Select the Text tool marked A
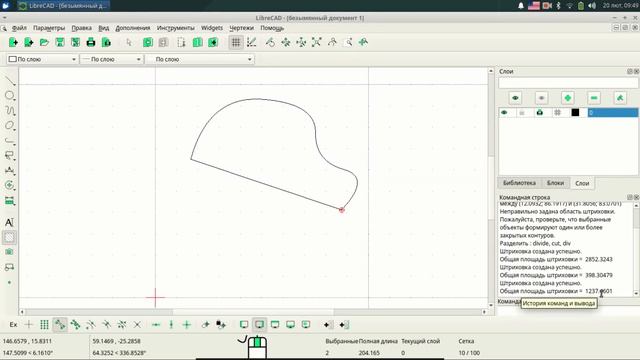640x360 pixels. 9,222
